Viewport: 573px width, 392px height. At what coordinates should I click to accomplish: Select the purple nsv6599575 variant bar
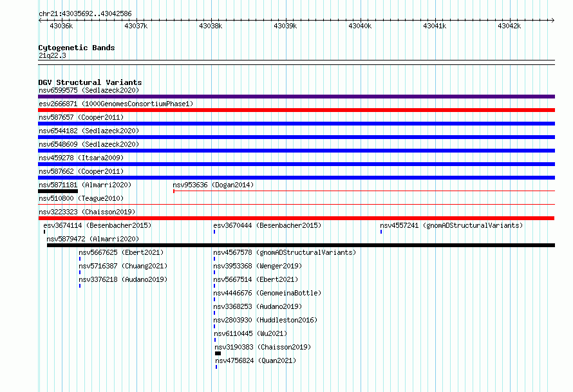tap(296, 97)
